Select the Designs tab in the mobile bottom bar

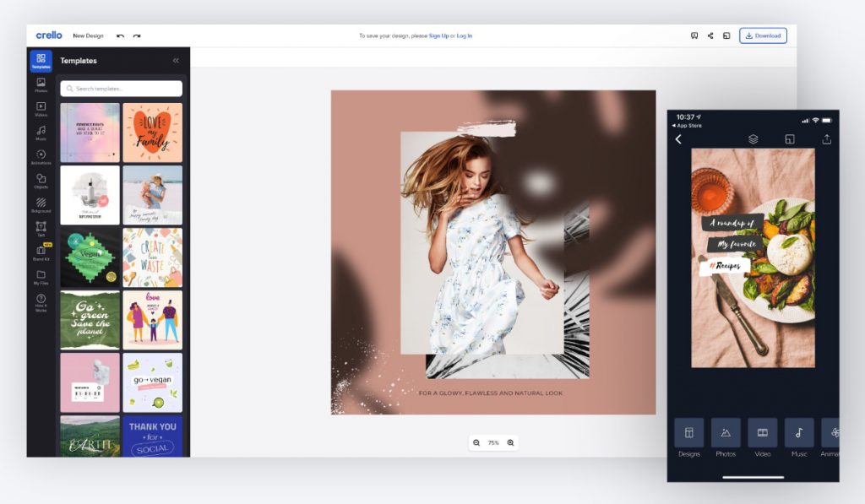click(x=690, y=439)
